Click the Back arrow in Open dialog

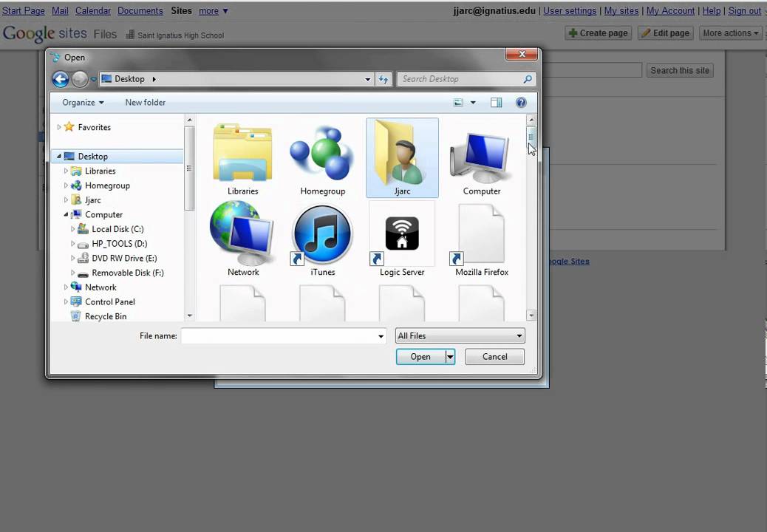[x=61, y=79]
